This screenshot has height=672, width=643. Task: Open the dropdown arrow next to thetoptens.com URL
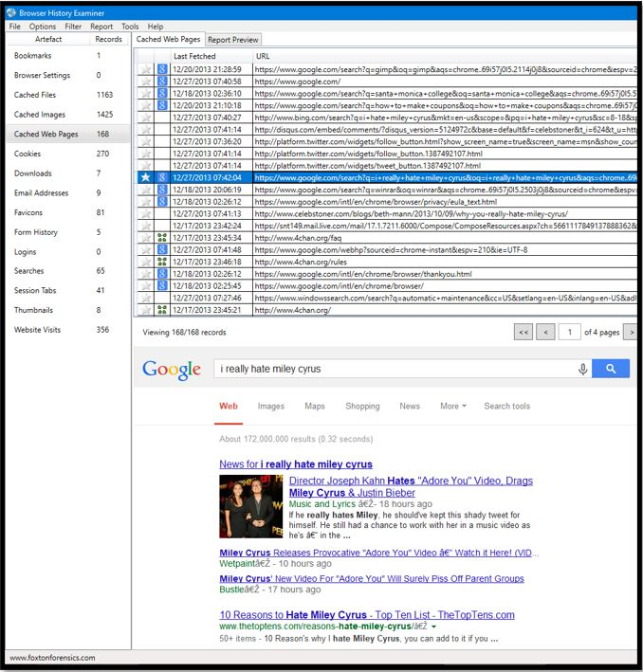433,627
